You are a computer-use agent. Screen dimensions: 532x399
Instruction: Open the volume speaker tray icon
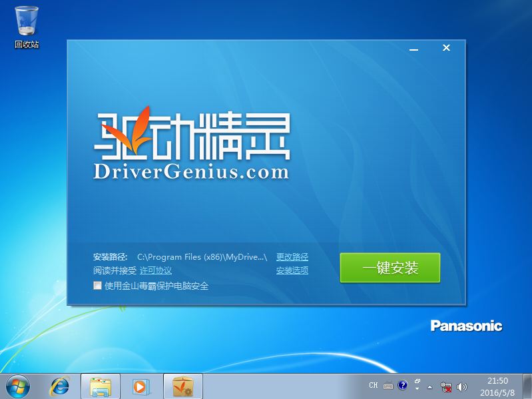pos(461,387)
